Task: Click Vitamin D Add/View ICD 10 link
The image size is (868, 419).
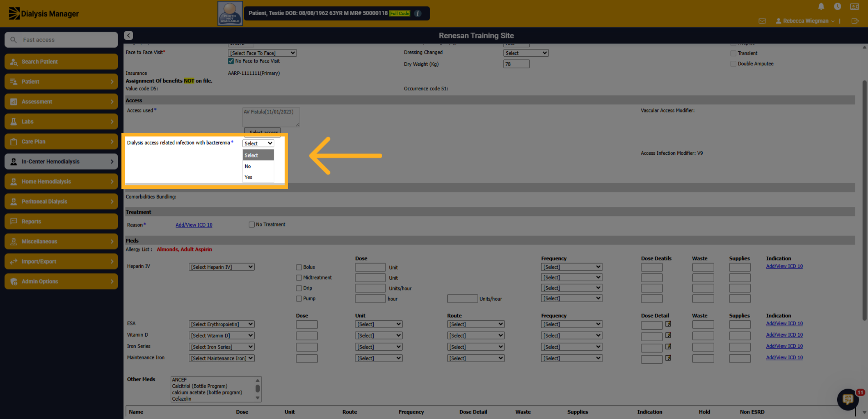Action: (784, 335)
